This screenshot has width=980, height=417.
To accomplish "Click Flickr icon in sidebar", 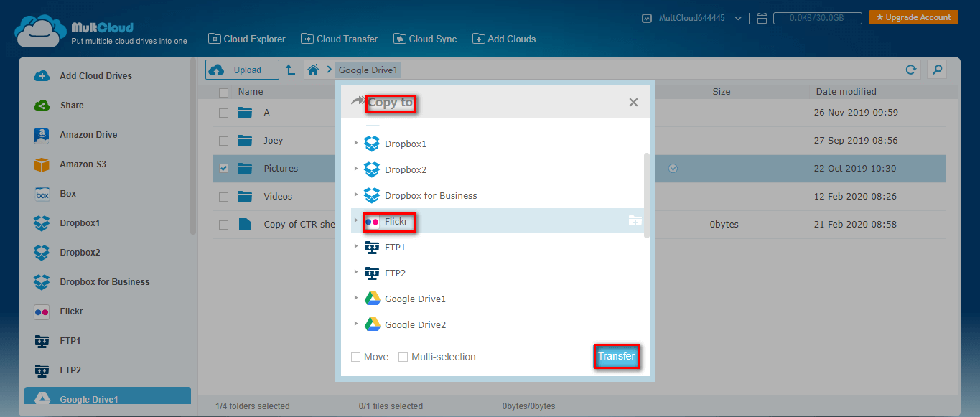I will tap(42, 311).
